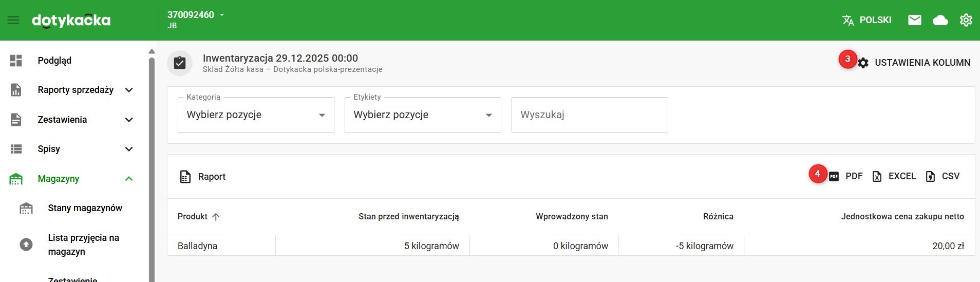This screenshot has width=980, height=282.
Task: Open Stany magazynów page
Action: coord(85,208)
